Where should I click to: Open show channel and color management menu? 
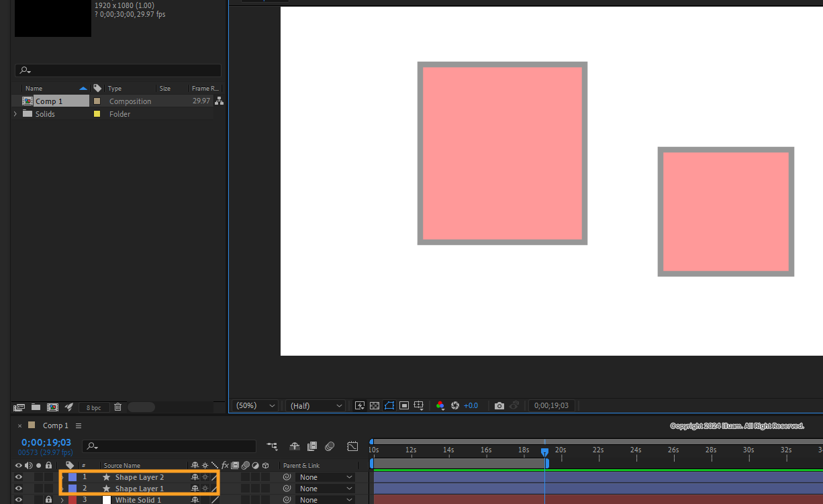tap(440, 405)
